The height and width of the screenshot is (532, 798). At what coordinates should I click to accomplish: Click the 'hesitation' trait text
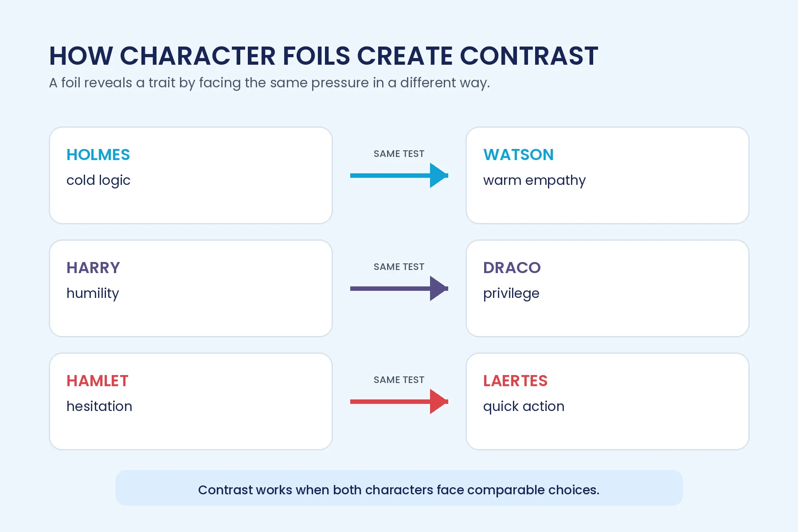coord(99,407)
